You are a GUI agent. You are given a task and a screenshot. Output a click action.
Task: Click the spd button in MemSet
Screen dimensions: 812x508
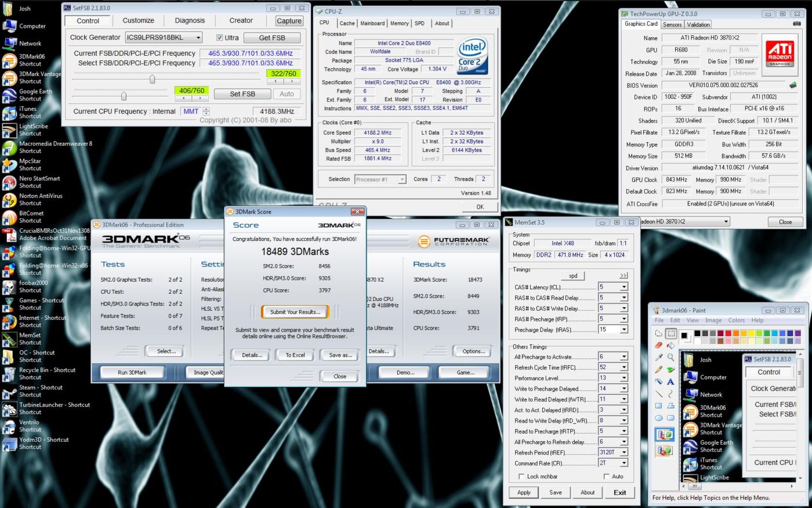(573, 276)
